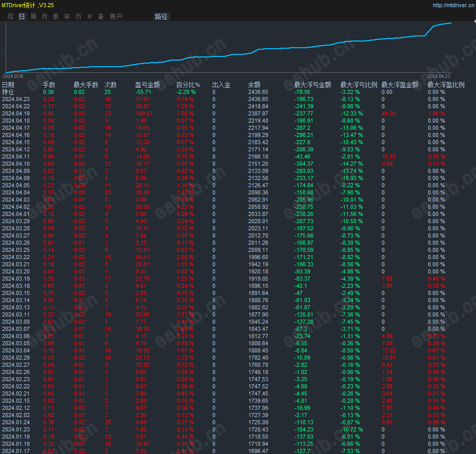Click the 7.60 % percentage for 2024.04.19
The height and width of the screenshot is (454, 476).
[185, 113]
